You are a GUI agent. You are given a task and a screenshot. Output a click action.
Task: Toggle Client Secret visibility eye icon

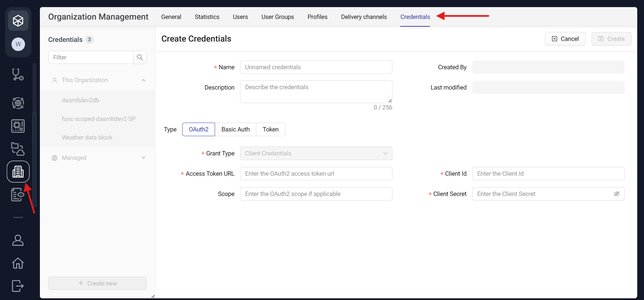click(617, 194)
